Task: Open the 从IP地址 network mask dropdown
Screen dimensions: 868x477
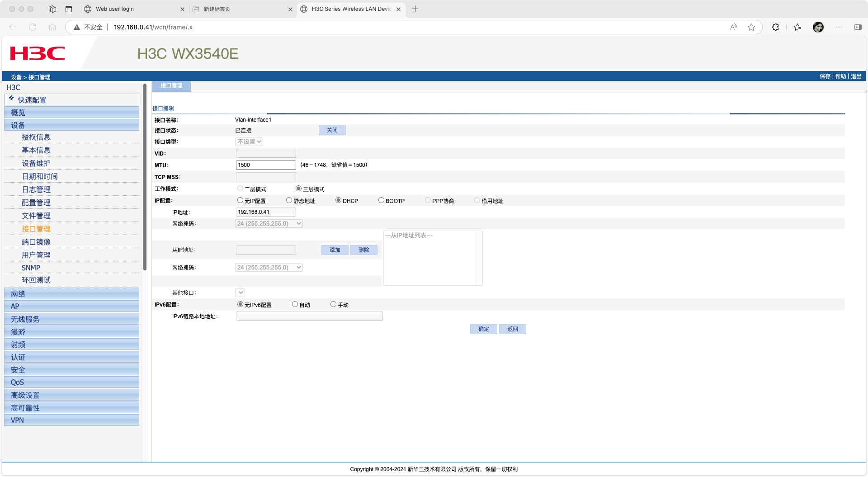Action: 269,268
